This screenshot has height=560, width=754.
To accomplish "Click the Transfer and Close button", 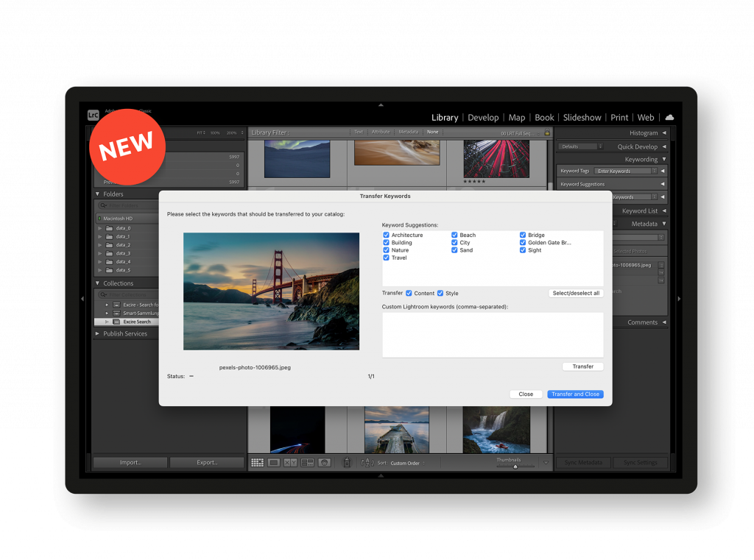I will pos(575,394).
